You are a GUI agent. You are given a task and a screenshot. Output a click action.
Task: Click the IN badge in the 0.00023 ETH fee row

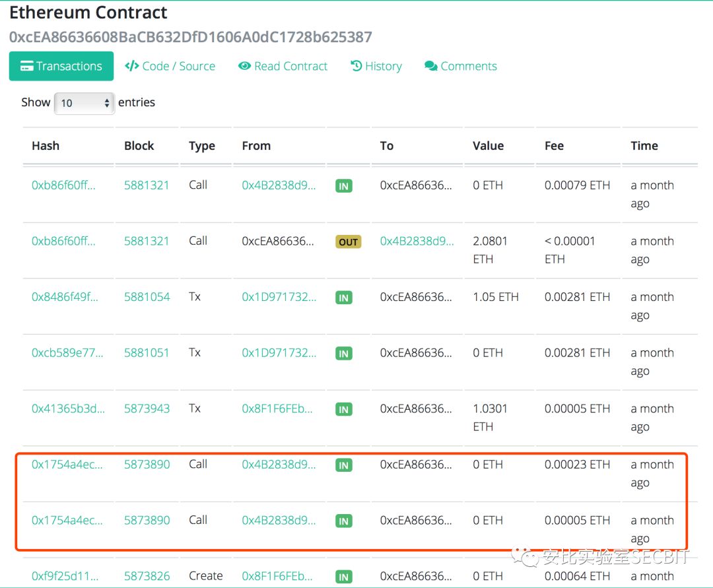344,466
